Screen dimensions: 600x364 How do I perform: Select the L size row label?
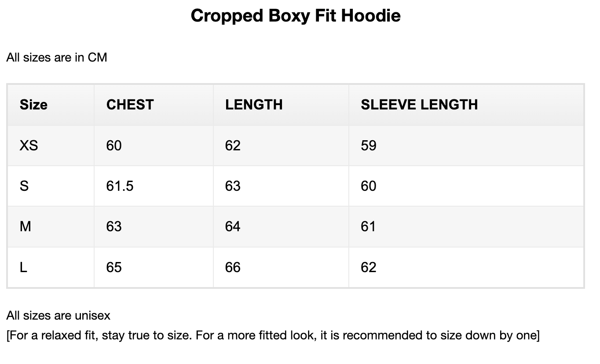23,267
